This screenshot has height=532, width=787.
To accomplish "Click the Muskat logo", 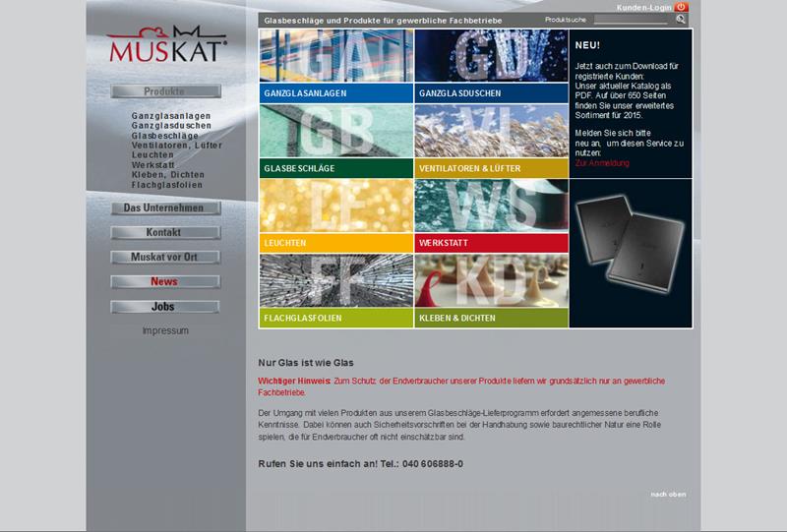I will (167, 44).
